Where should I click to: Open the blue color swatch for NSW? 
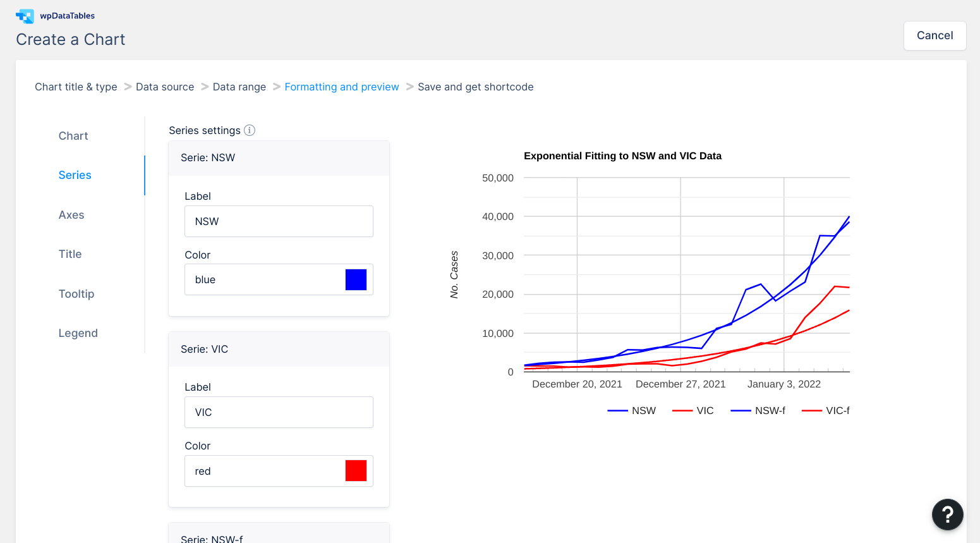click(356, 279)
